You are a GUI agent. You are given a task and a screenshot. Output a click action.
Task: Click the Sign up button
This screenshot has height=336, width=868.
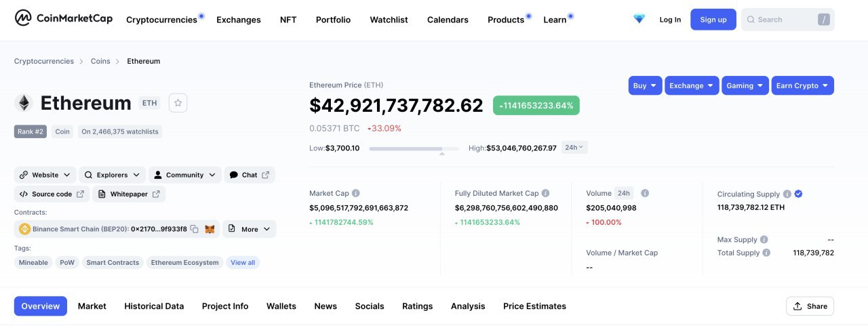pos(713,20)
